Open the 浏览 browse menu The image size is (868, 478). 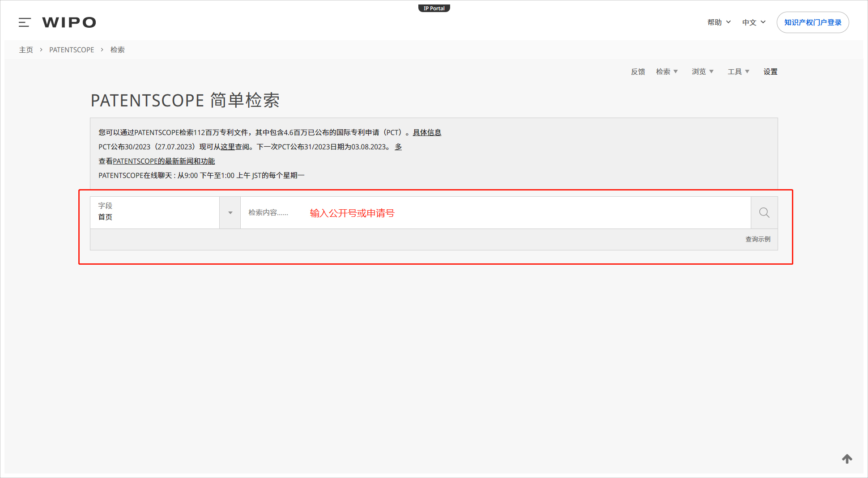[702, 72]
